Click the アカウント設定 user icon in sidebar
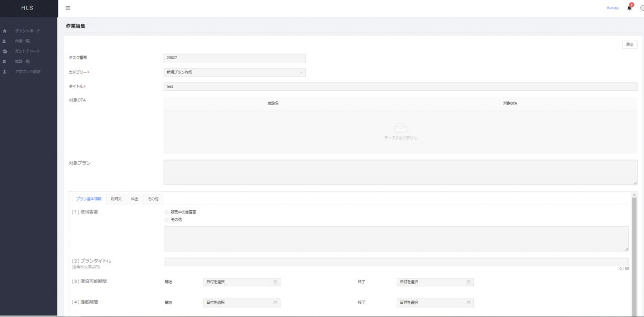This screenshot has width=644, height=317. [5, 71]
